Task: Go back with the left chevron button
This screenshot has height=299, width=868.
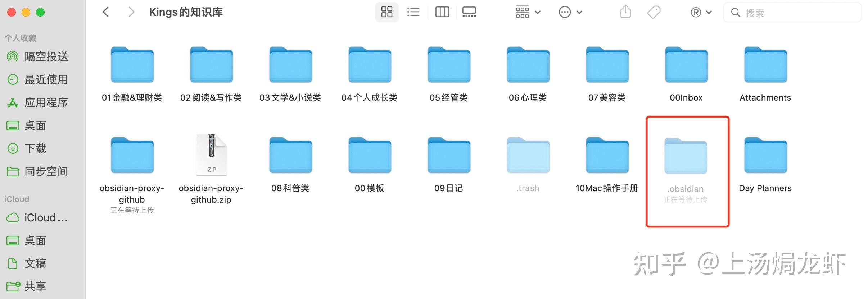Action: 105,12
